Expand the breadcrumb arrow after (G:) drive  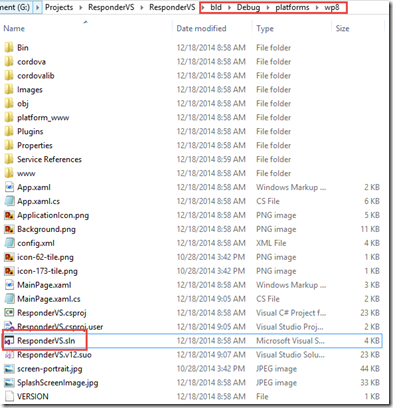click(38, 8)
